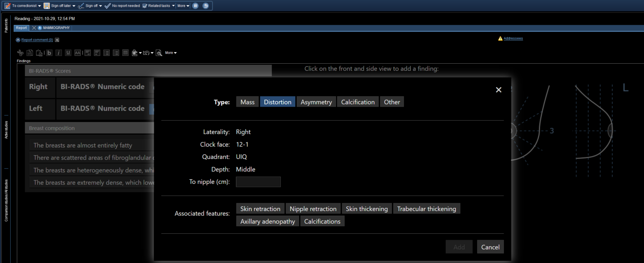The width and height of the screenshot is (644, 263).
Task: Expand the To correctionist dropdown
Action: click(x=39, y=6)
